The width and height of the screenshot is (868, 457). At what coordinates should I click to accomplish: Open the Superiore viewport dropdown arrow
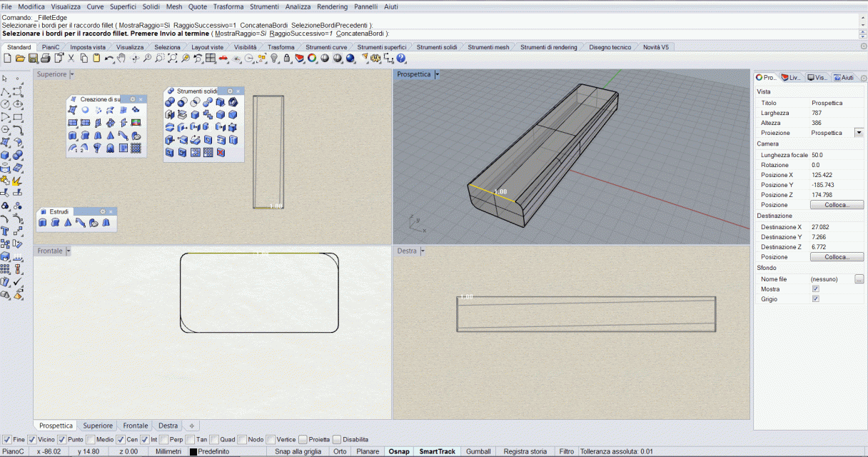(x=72, y=74)
